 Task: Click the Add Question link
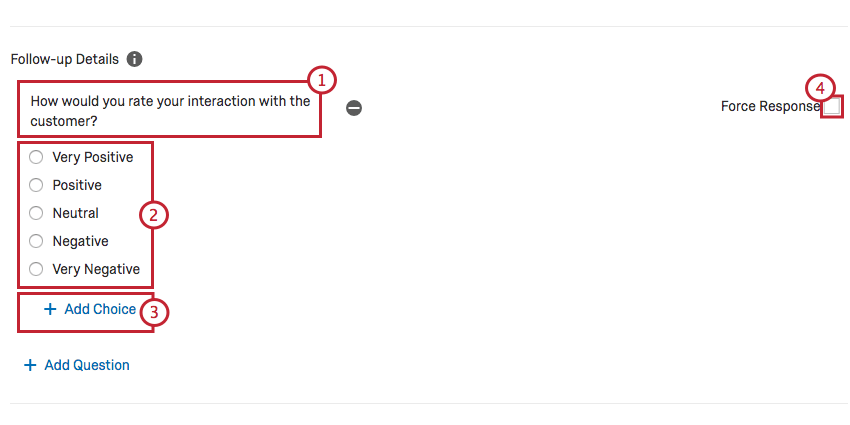pyautogui.click(x=87, y=366)
